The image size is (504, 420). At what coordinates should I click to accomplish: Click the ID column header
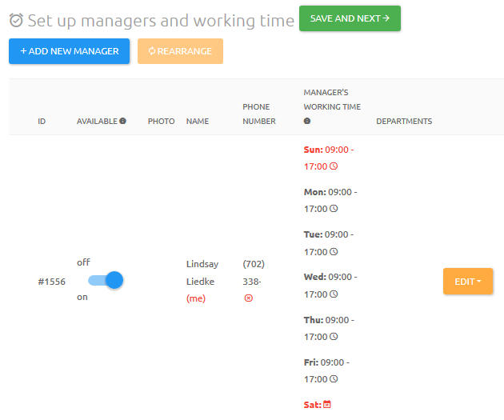pos(42,121)
